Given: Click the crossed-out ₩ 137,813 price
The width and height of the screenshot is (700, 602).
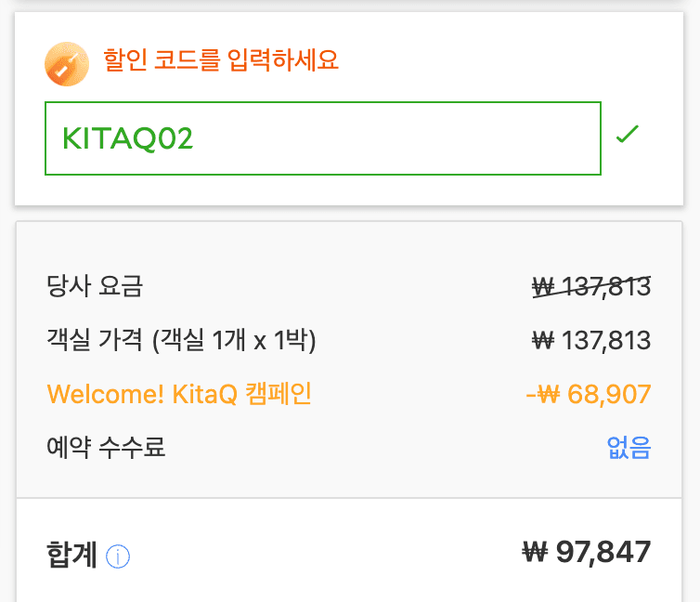Looking at the screenshot, I should [x=590, y=286].
